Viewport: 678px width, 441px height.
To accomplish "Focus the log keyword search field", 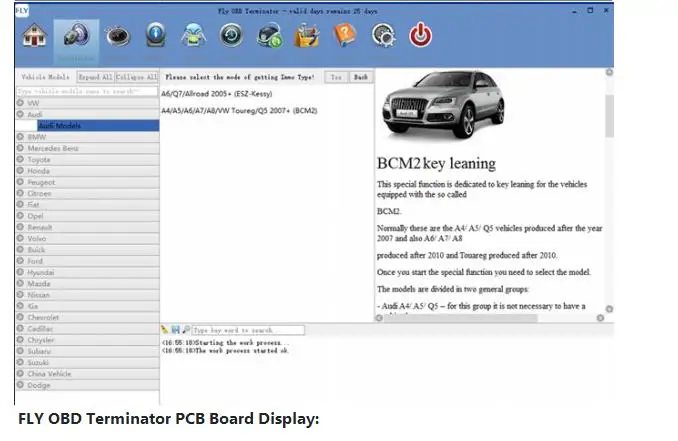I will 248,330.
